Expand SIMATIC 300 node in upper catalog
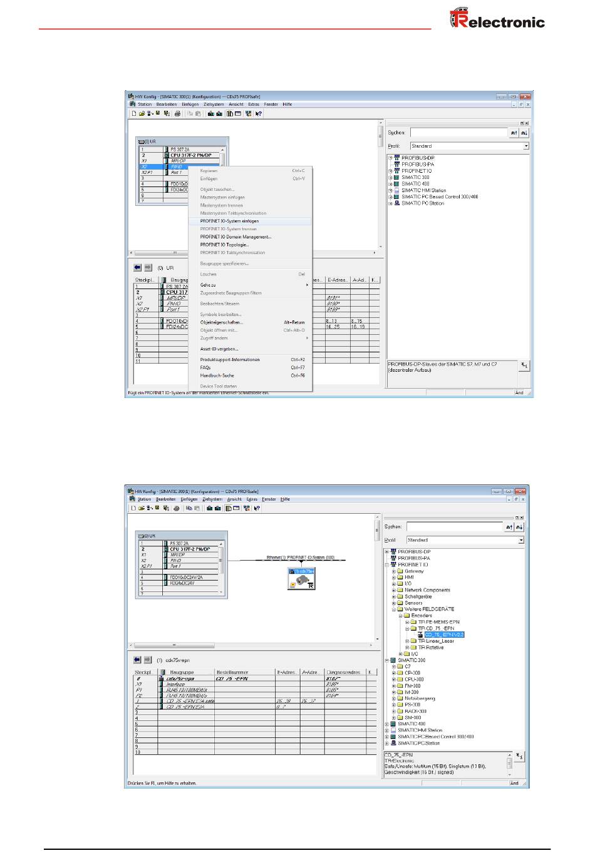 pyautogui.click(x=390, y=177)
